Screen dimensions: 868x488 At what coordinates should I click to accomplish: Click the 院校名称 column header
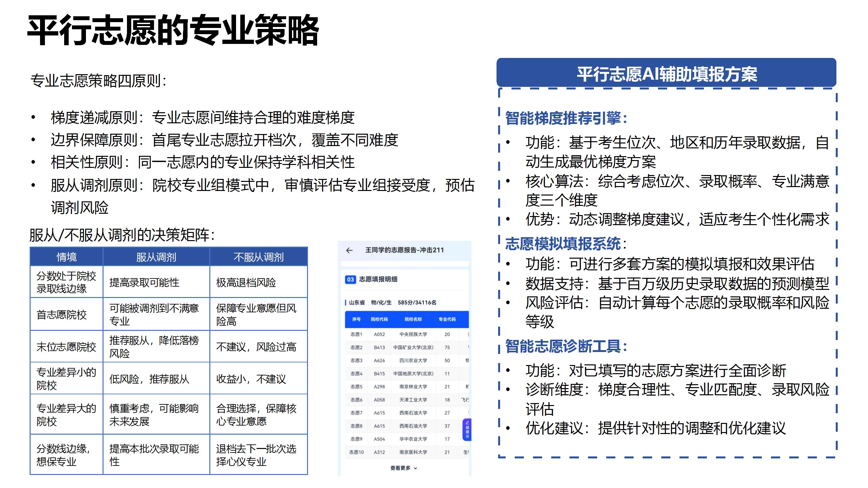click(x=413, y=319)
